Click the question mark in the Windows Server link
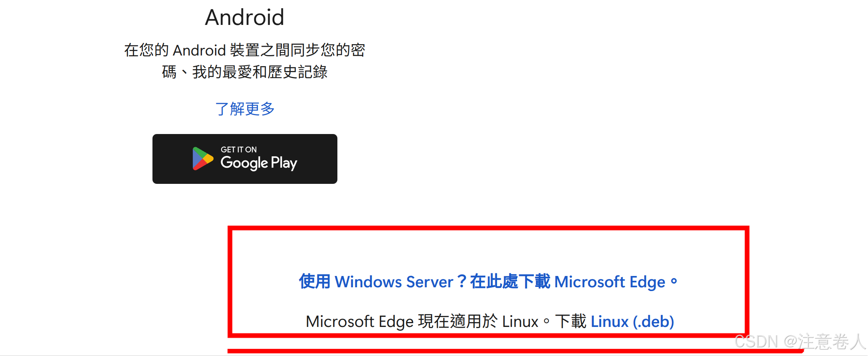The image size is (868, 356). click(x=461, y=282)
